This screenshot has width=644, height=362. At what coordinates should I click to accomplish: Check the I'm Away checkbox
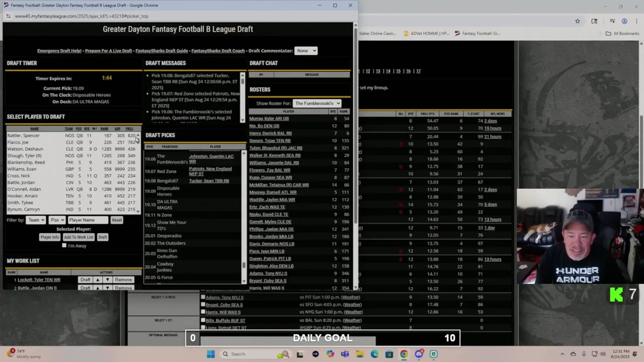pyautogui.click(x=64, y=245)
